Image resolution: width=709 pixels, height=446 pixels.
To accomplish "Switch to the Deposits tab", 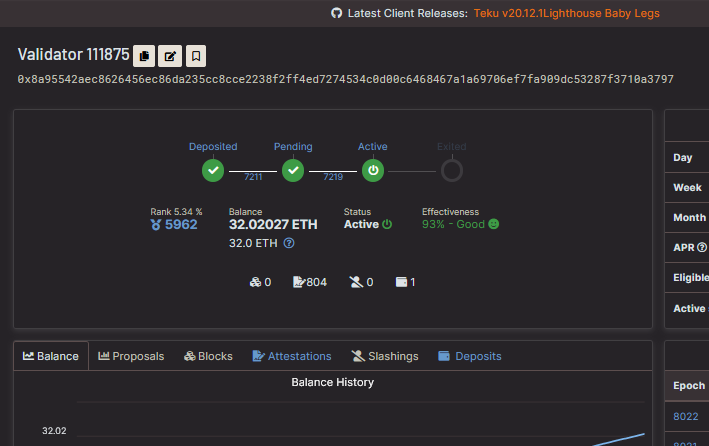I will tap(470, 356).
